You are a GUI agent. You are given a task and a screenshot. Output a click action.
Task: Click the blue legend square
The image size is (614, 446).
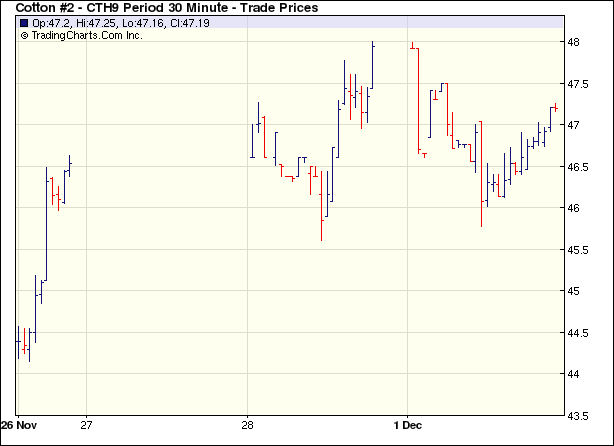pos(23,23)
